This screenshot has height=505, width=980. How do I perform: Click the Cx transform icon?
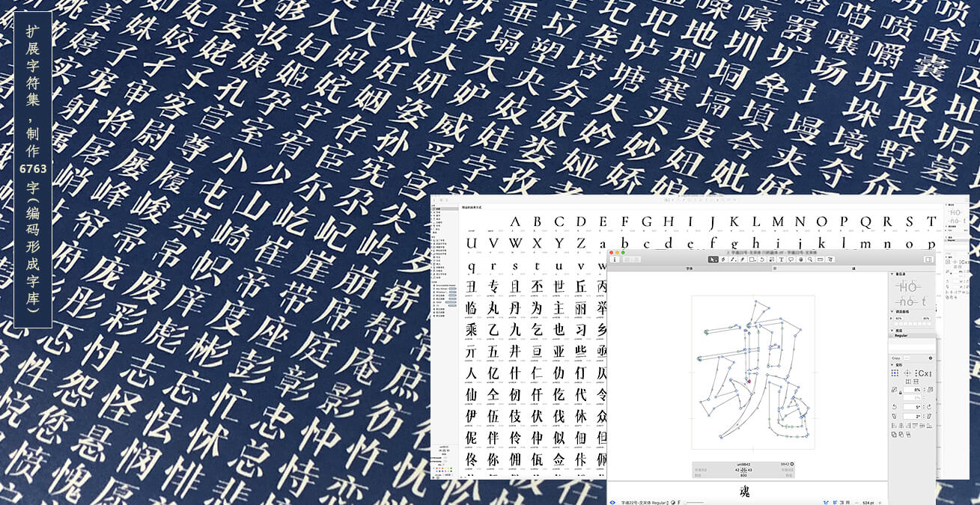coord(923,373)
